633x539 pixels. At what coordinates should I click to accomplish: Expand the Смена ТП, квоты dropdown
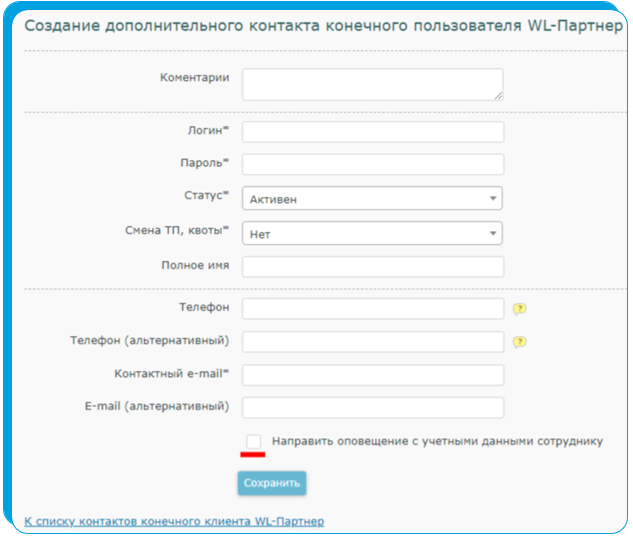point(372,233)
